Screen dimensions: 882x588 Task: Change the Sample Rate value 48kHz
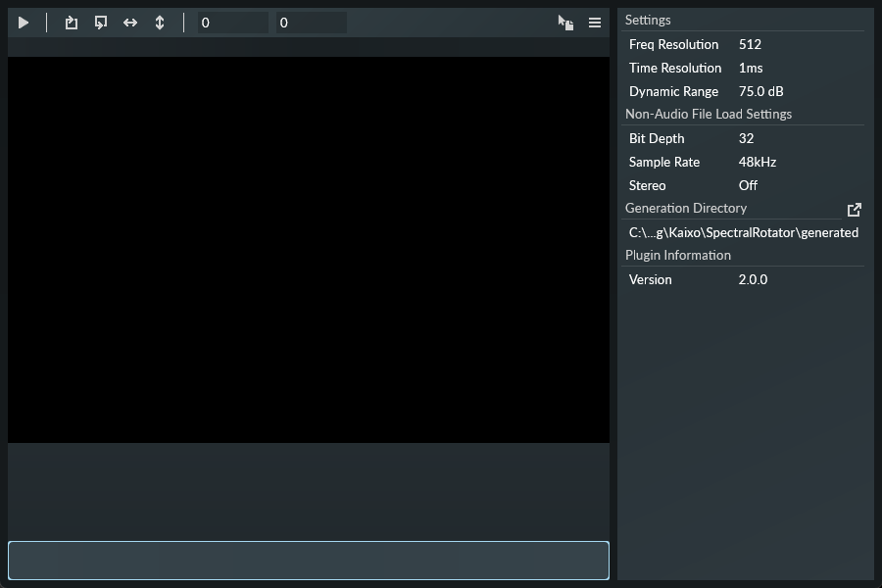click(x=758, y=162)
